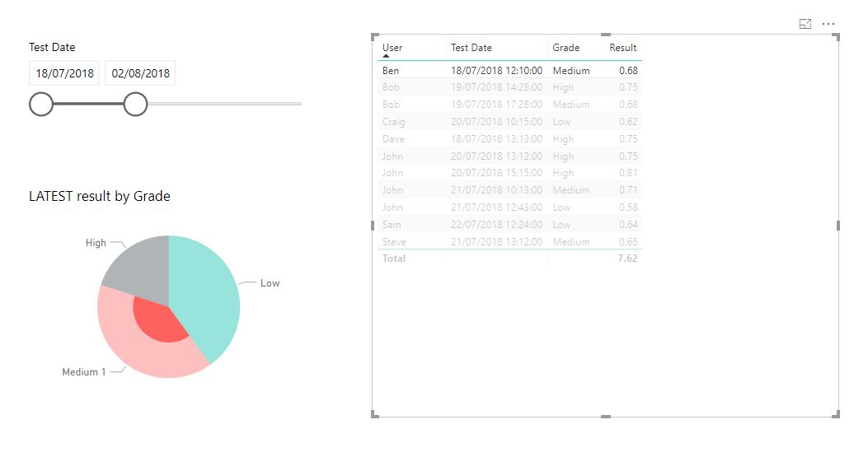
Task: Click the result value 0.58
Action: click(628, 207)
